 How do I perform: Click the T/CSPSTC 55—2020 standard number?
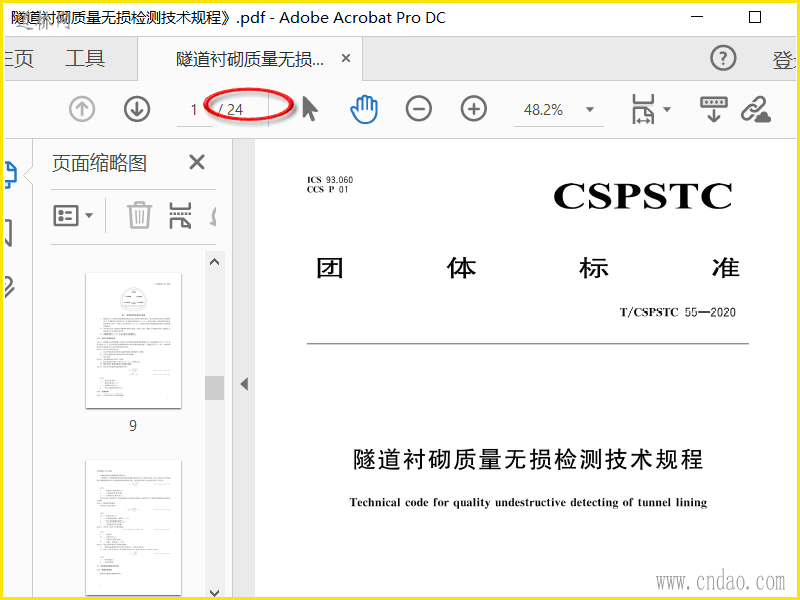678,312
